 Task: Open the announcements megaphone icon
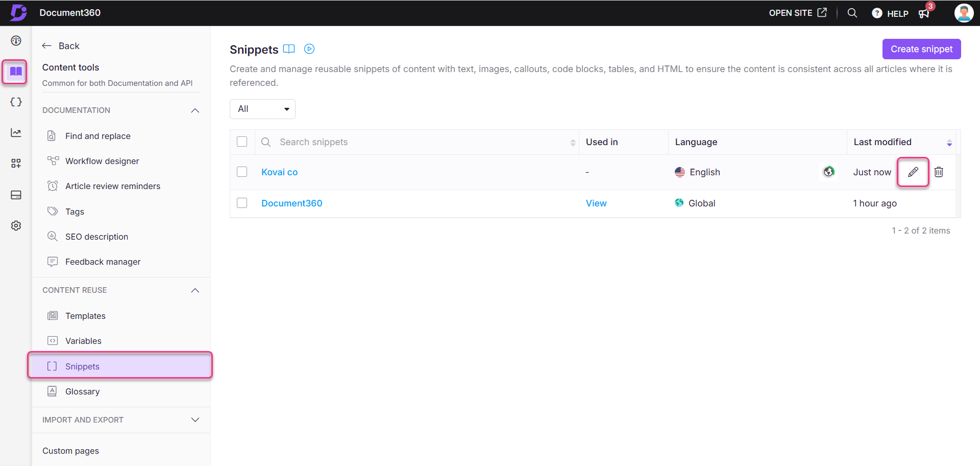(x=924, y=13)
